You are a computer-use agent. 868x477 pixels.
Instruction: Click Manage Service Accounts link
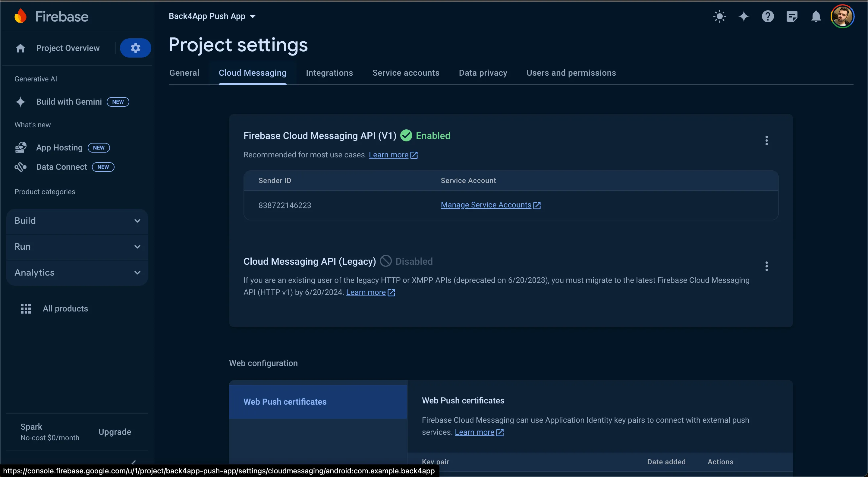click(486, 205)
